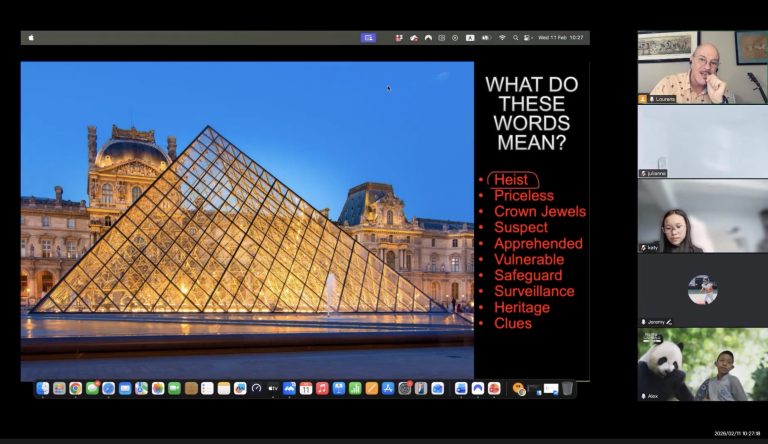
Task: Open Spotlight search in menu bar
Action: point(515,38)
